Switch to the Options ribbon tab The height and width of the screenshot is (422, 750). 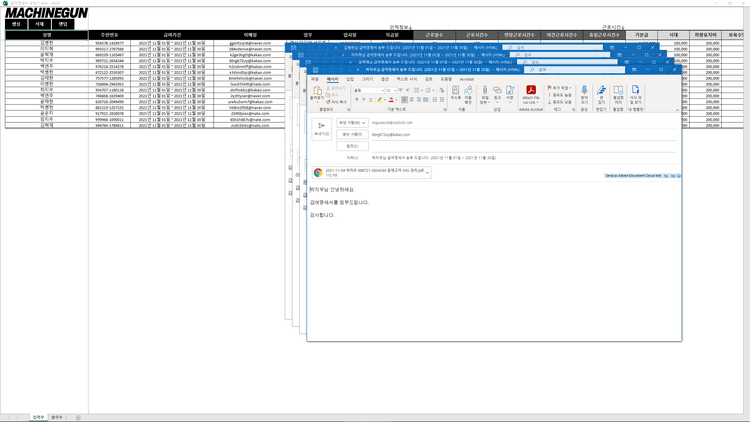pyautogui.click(x=385, y=79)
